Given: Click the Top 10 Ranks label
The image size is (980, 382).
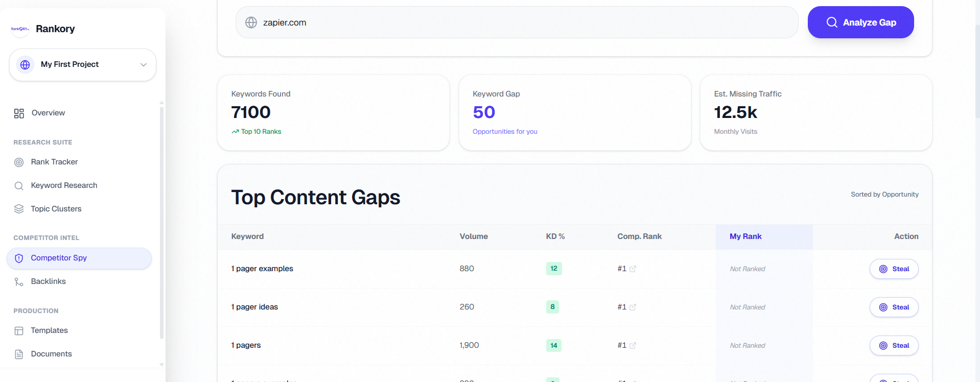Looking at the screenshot, I should [x=261, y=132].
